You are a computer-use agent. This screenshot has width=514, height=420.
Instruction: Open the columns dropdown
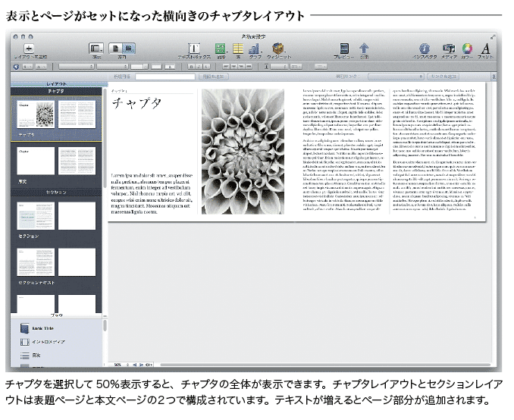coord(296,67)
